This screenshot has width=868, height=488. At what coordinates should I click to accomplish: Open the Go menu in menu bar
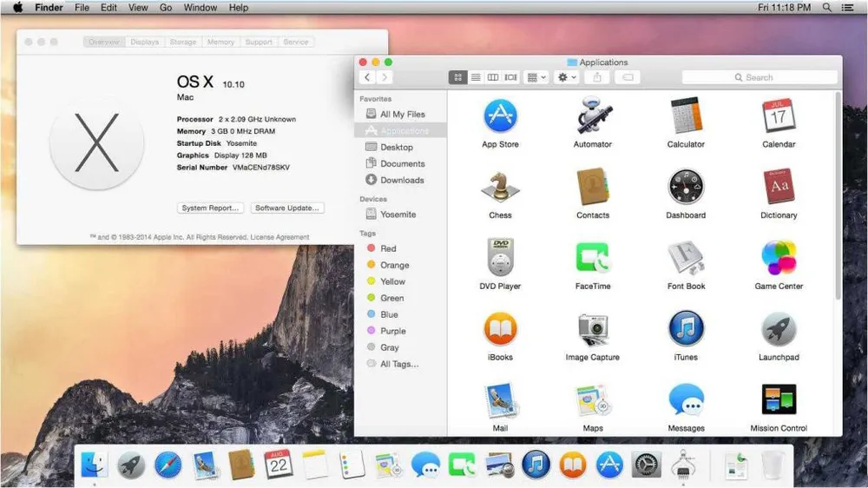[x=166, y=8]
